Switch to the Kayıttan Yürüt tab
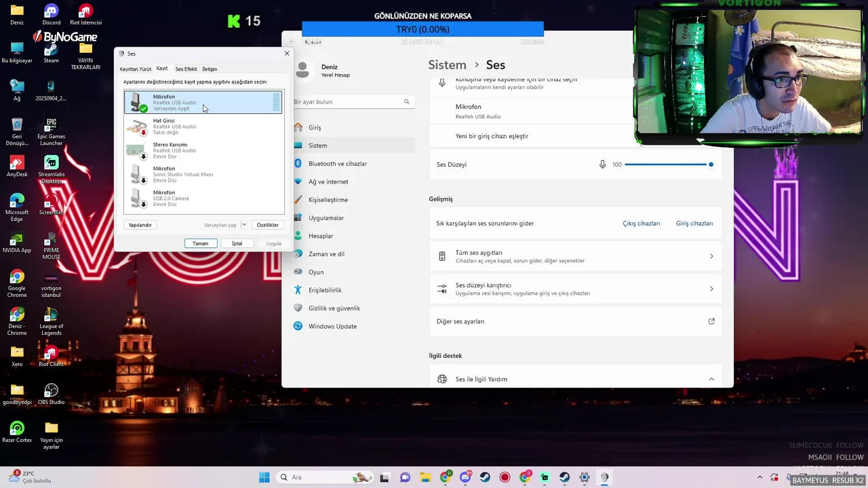 coord(136,69)
